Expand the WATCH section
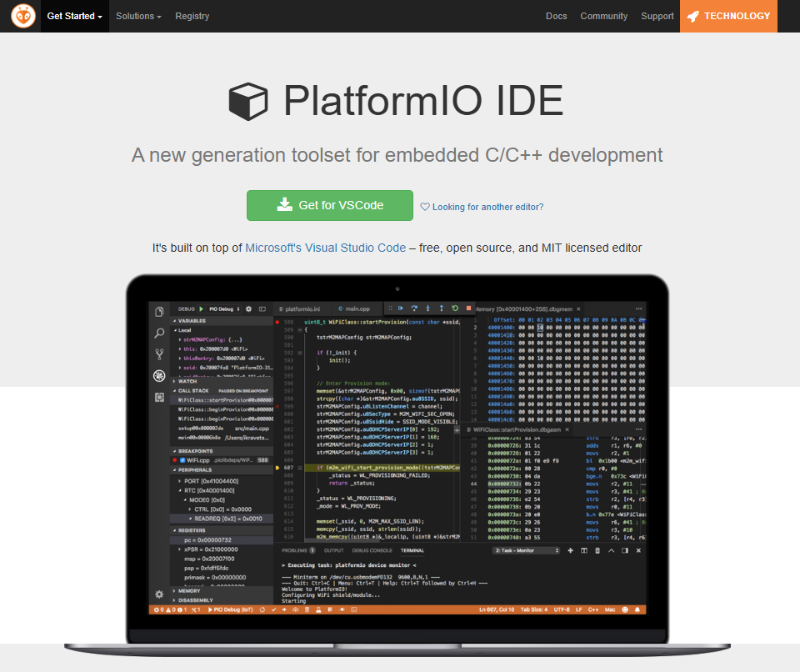The height and width of the screenshot is (672, 800). pos(222,381)
